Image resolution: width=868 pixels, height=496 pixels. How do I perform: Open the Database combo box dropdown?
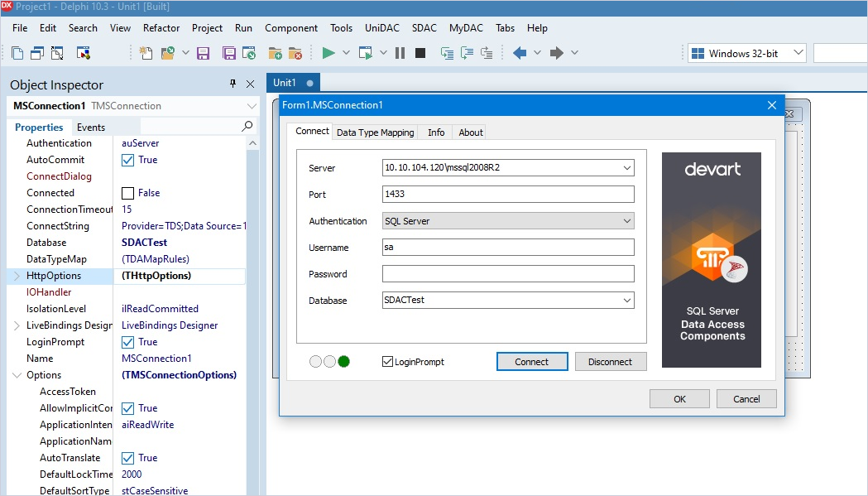(626, 301)
